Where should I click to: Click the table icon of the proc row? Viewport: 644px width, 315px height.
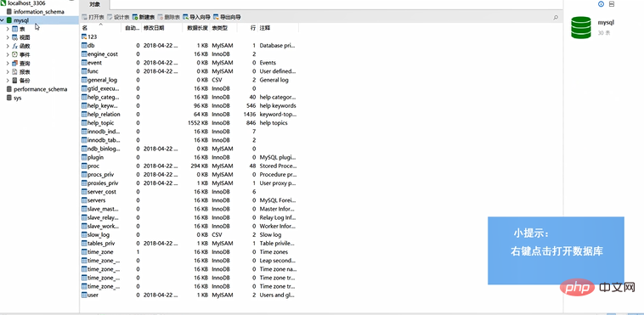[85, 166]
